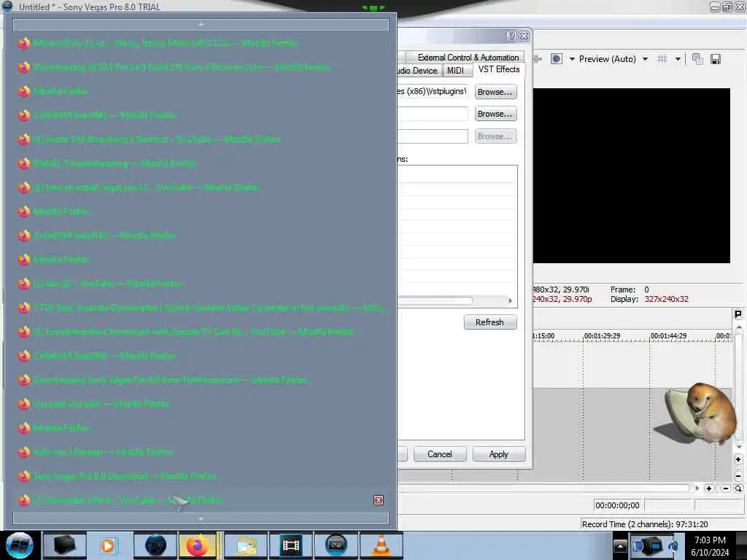Select the Downloading Sony Vegas Pro 8.0 entry
747x560 pixels.
(x=201, y=379)
